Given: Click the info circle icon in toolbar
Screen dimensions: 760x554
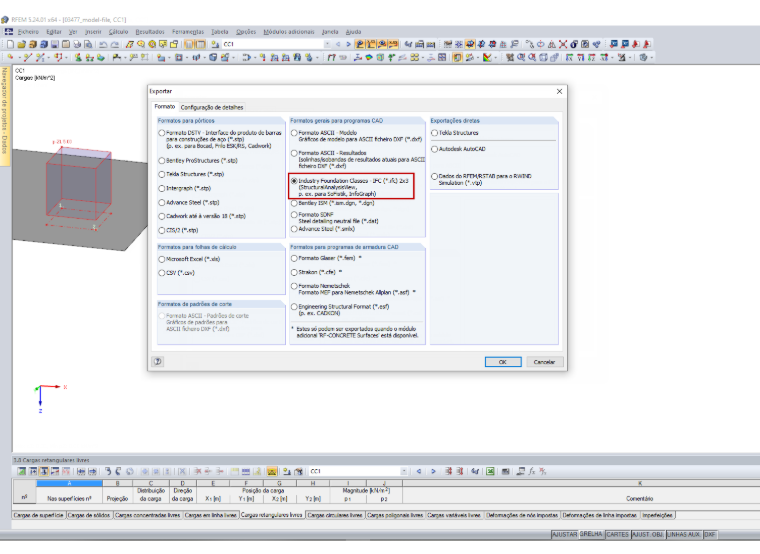Looking at the screenshot, I should [x=574, y=44].
